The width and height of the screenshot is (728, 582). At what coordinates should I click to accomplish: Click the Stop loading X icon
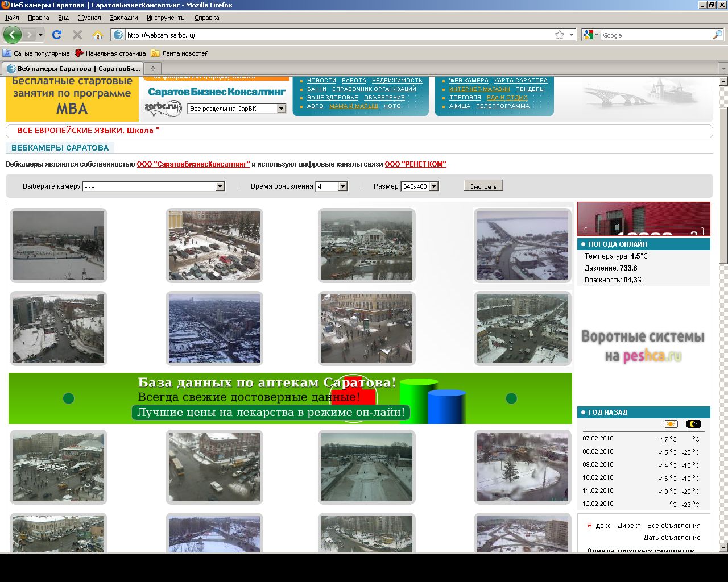coord(77,35)
